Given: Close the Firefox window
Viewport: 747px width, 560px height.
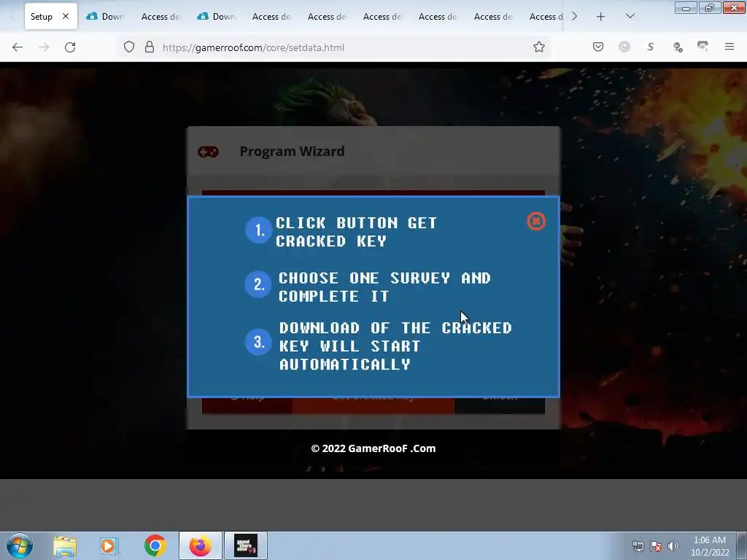Looking at the screenshot, I should pyautogui.click(x=734, y=7).
